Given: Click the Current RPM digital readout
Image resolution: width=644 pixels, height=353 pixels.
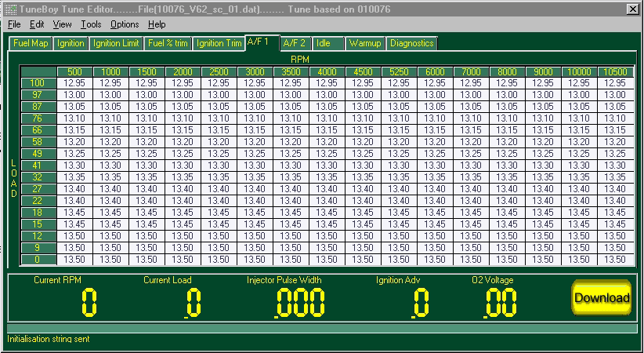Looking at the screenshot, I should [x=89, y=303].
